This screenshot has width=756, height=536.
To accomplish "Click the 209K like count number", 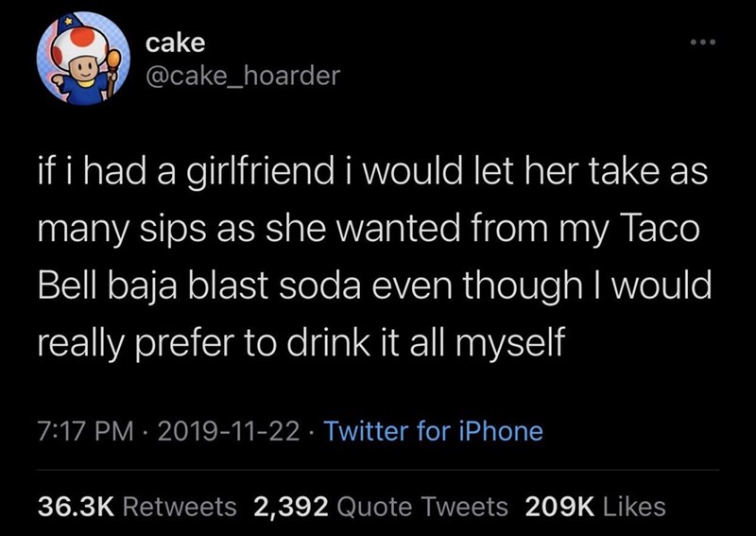I will [558, 507].
